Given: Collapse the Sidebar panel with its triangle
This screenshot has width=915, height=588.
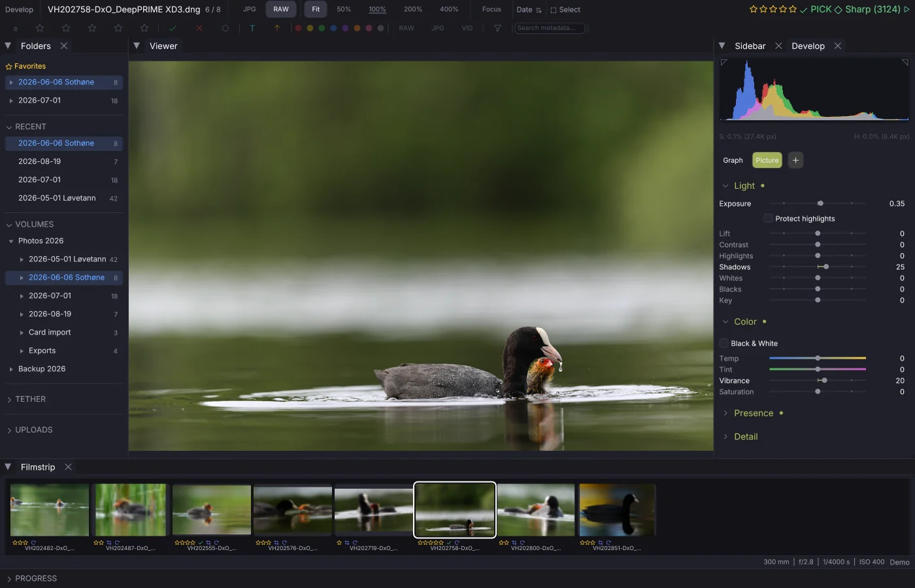Looking at the screenshot, I should tap(722, 46).
